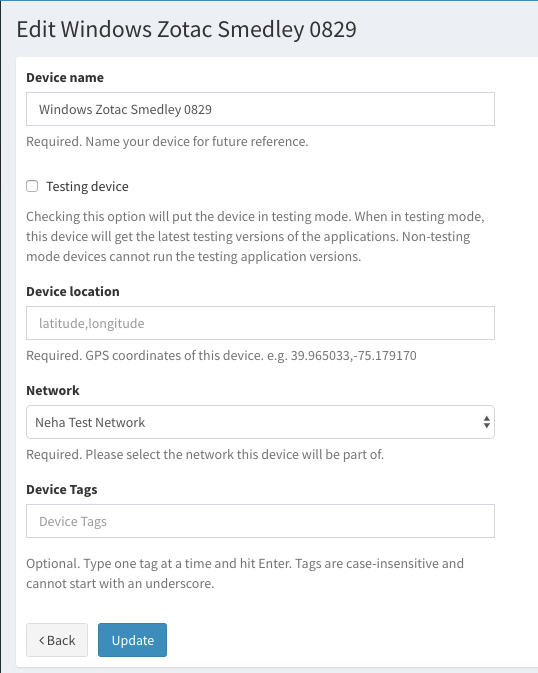This screenshot has width=538, height=673.
Task: Focus the Device name input field
Action: click(x=260, y=109)
